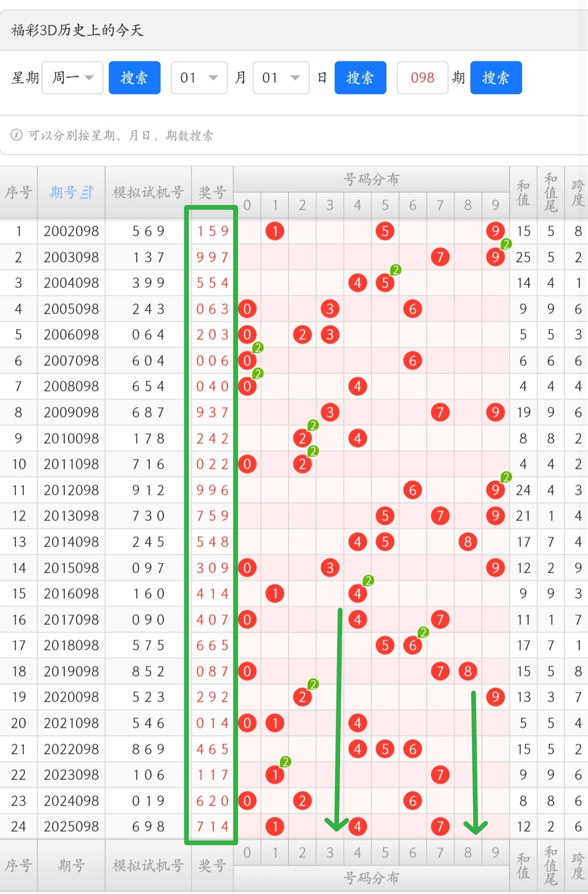
Task: Click the info icon in the hint bar
Action: click(x=16, y=135)
